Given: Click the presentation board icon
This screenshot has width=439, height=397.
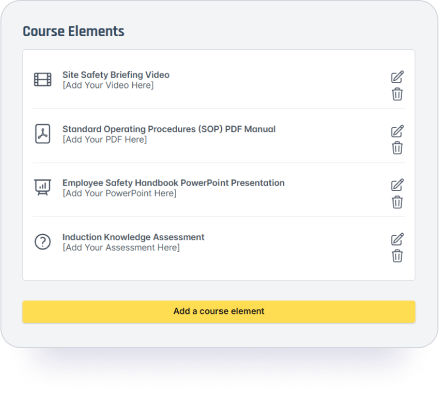Looking at the screenshot, I should click(x=43, y=187).
